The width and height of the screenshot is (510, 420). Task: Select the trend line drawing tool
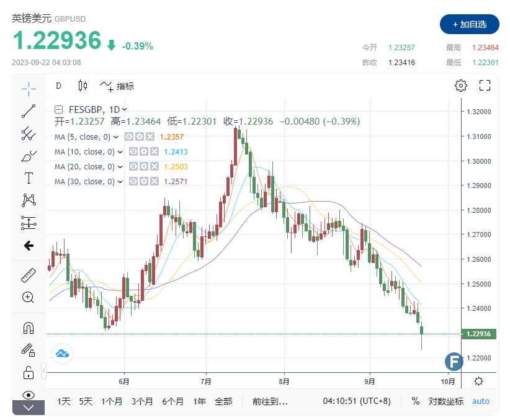click(29, 112)
